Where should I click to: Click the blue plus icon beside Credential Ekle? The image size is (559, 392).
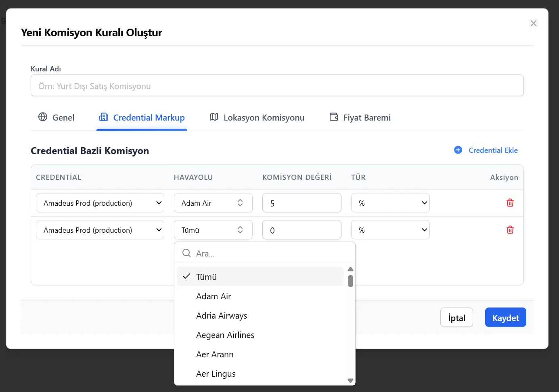click(x=458, y=150)
